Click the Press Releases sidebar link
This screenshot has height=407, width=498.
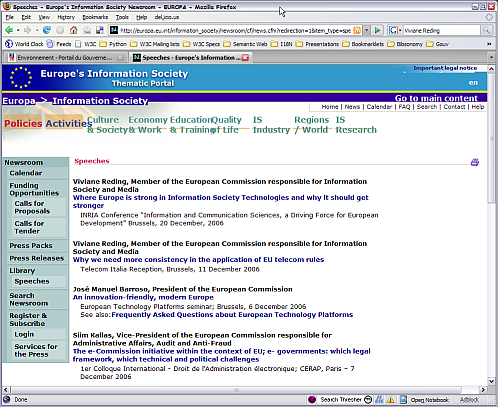36,258
